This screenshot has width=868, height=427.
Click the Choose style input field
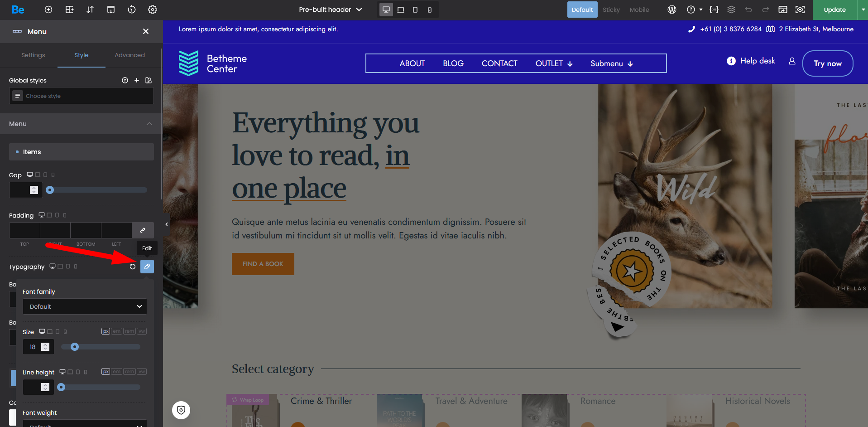click(86, 96)
